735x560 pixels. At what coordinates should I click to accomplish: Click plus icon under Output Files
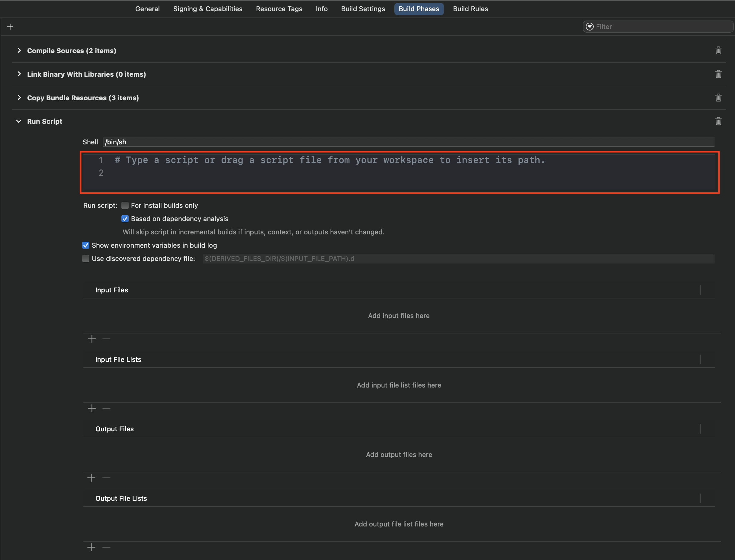coord(92,477)
